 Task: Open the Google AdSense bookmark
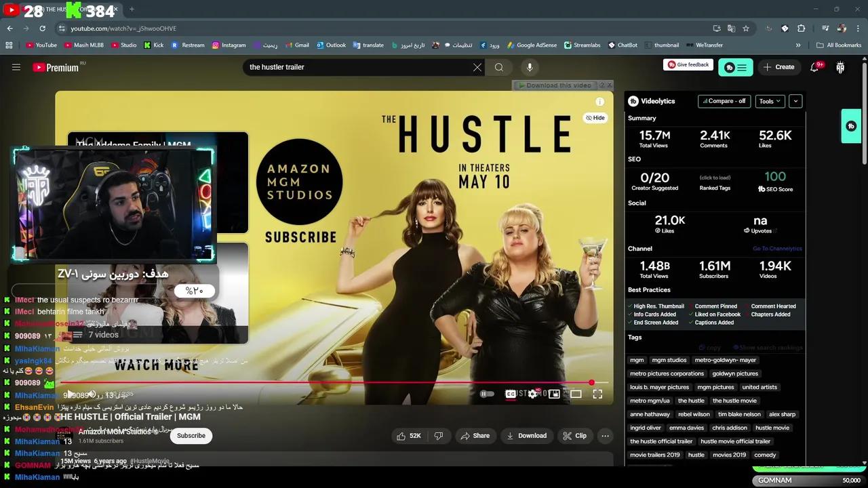[532, 45]
